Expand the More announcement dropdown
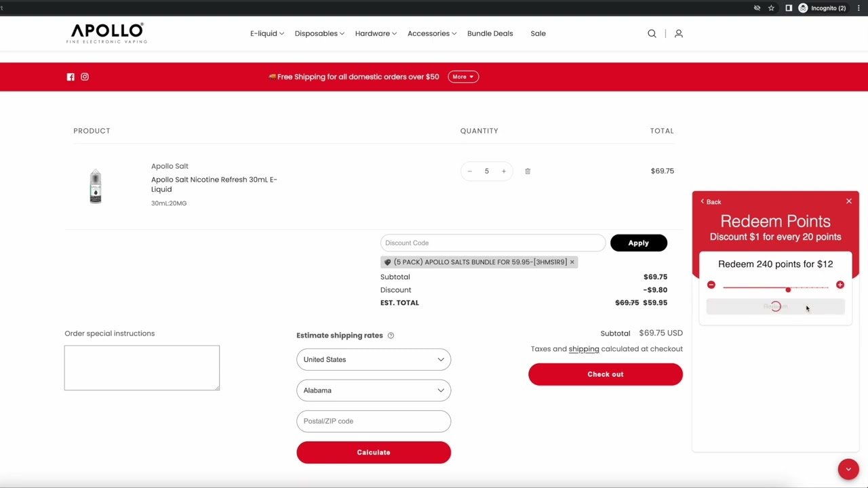 463,77
